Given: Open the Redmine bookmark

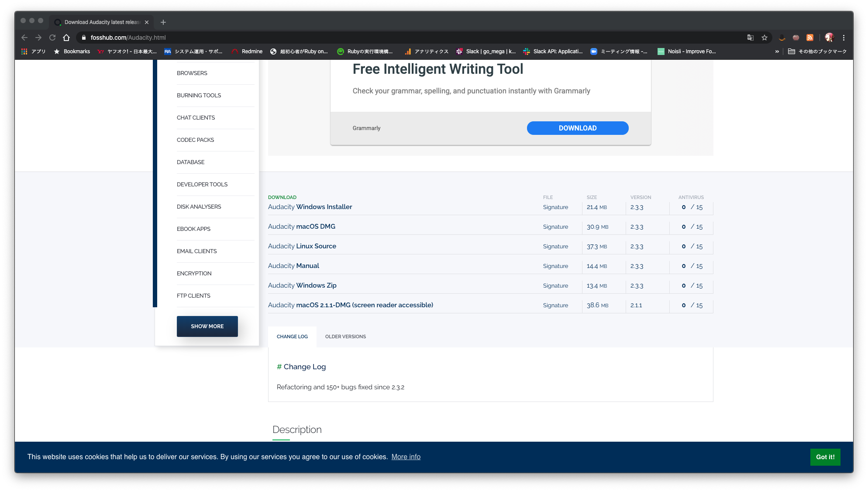Looking at the screenshot, I should [x=247, y=52].
